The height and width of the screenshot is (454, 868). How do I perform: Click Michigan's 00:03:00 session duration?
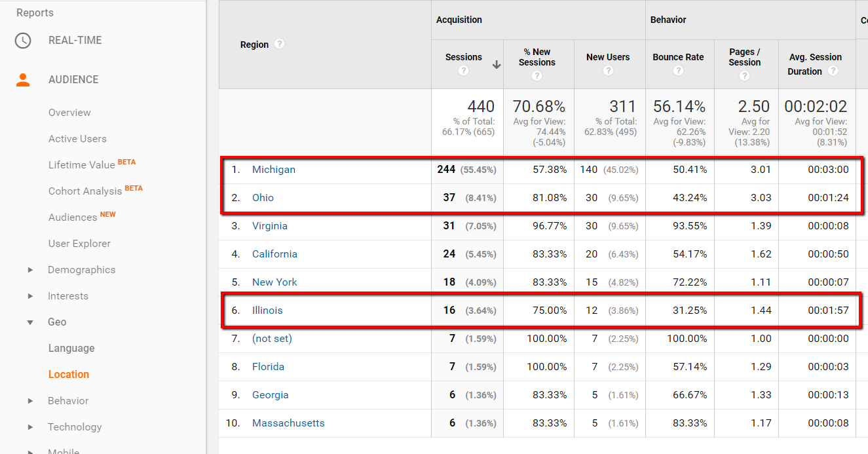coord(828,170)
